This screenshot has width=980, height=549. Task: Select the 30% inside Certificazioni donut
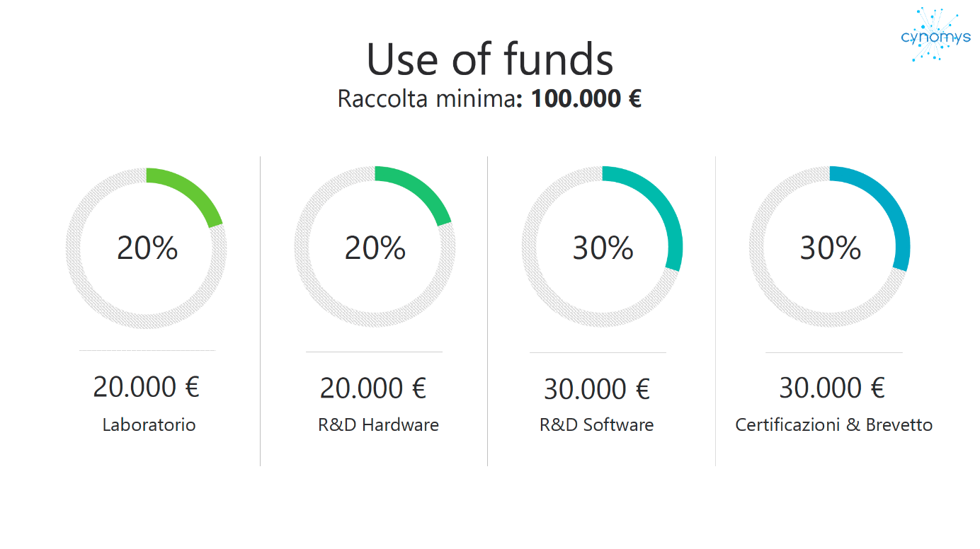pos(831,248)
